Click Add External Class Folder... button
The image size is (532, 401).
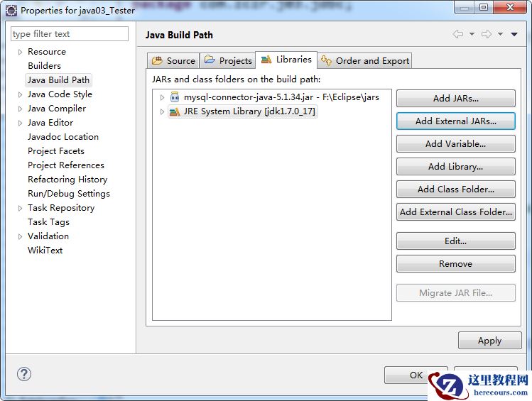[x=456, y=212]
